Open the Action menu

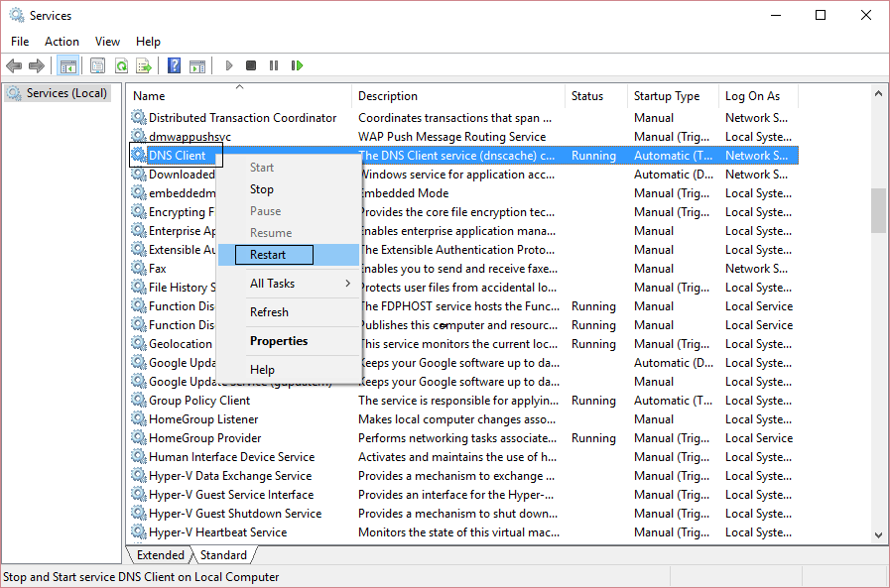pos(62,41)
